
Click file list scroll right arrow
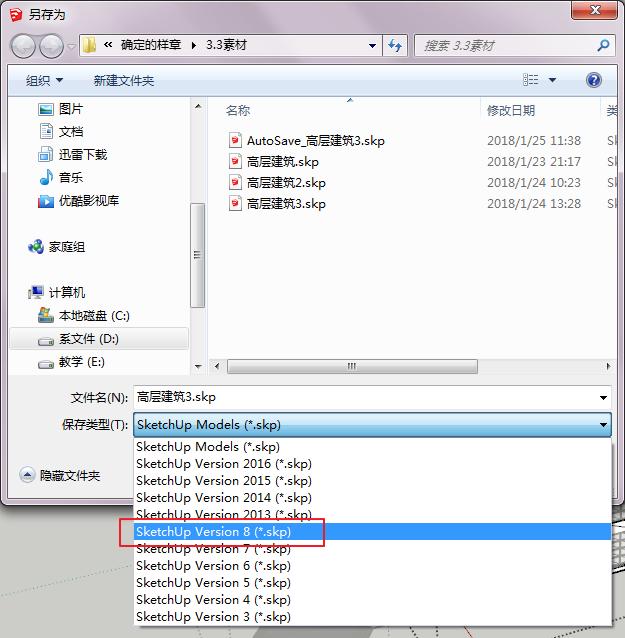pyautogui.click(x=608, y=366)
